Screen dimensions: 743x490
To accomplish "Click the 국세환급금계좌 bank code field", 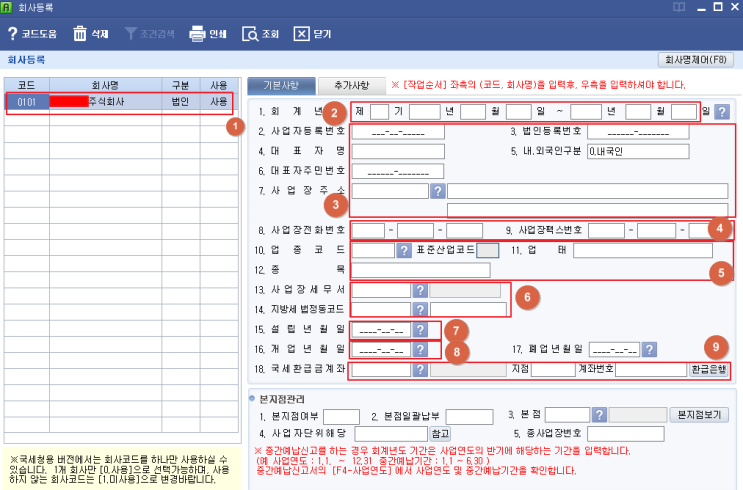I will tap(381, 369).
